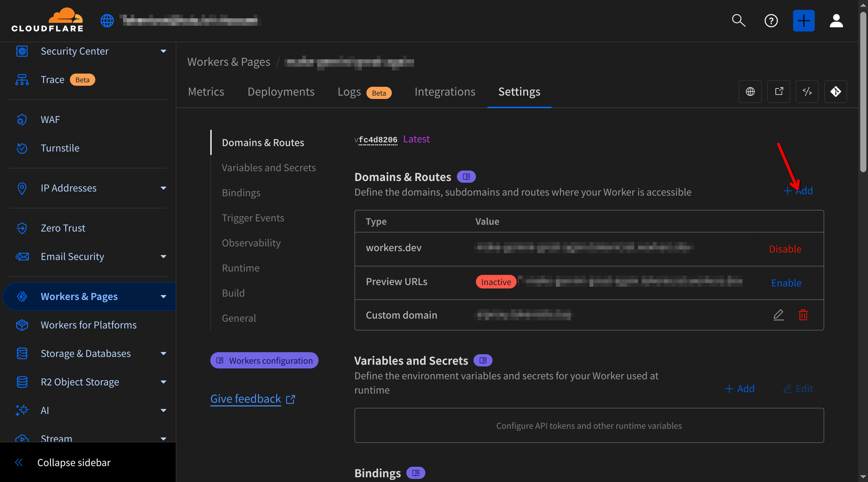Select Trigger Events in settings nav
Viewport: 868px width, 482px height.
click(x=253, y=218)
